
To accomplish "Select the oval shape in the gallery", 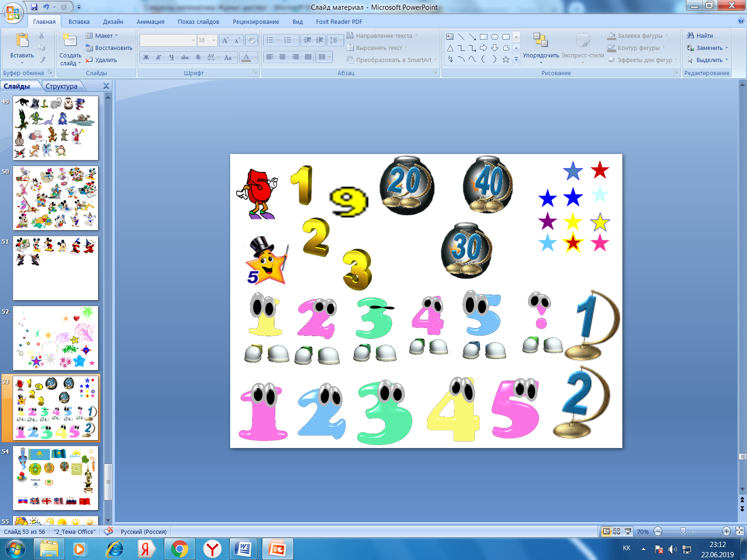I will (495, 37).
